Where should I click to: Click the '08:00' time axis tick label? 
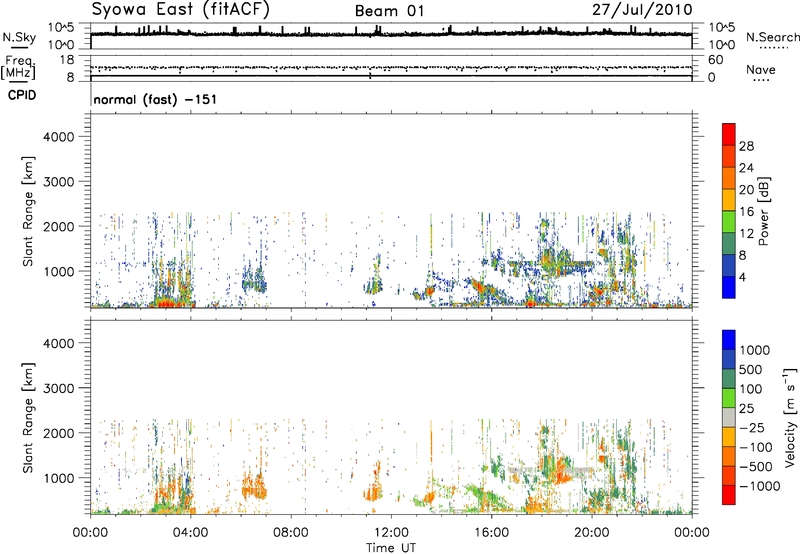[x=291, y=533]
